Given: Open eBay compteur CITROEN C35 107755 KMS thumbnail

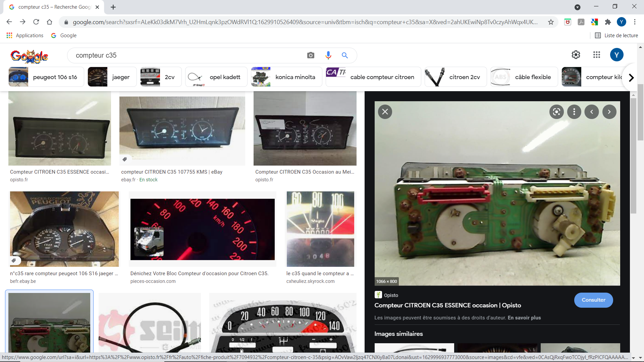Looking at the screenshot, I should tap(182, 131).
